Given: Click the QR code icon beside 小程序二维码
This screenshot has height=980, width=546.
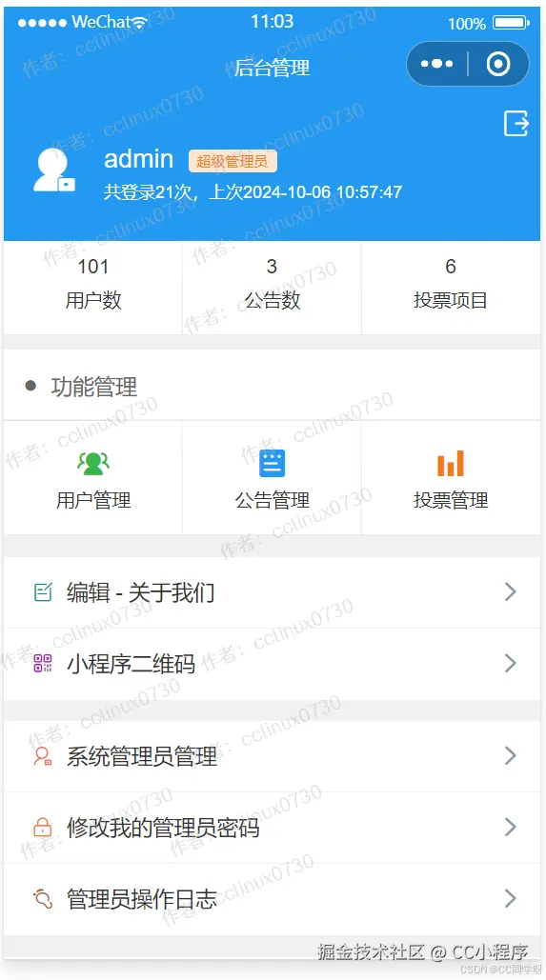Looking at the screenshot, I should tap(43, 663).
